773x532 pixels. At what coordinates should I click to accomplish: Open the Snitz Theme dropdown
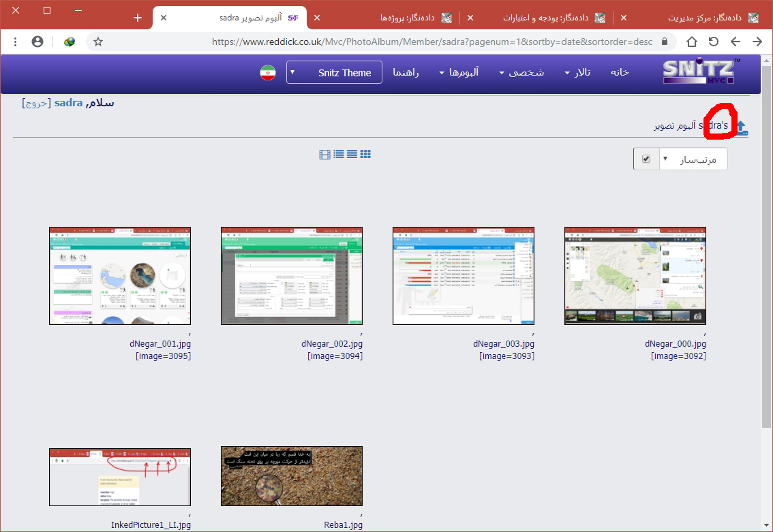pyautogui.click(x=334, y=73)
